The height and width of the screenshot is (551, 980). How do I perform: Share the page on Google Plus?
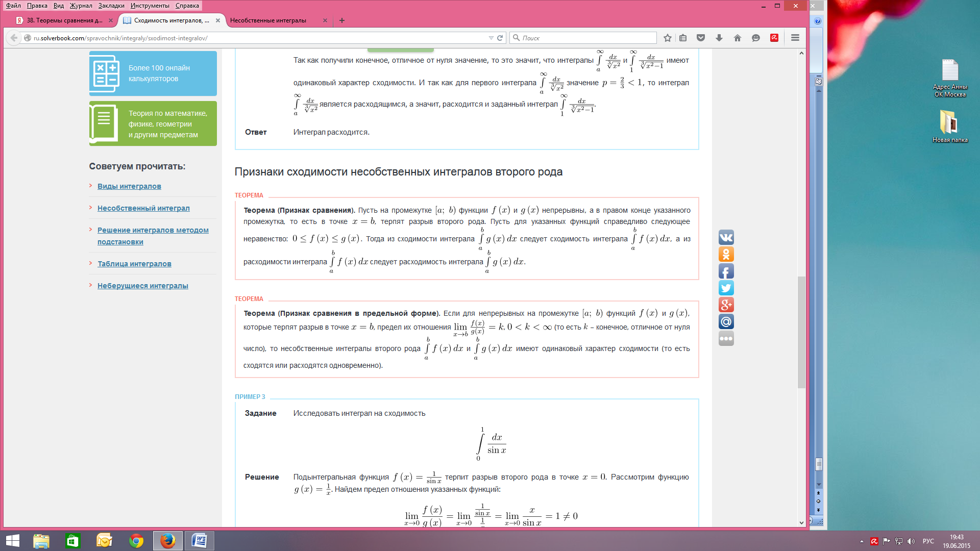(726, 305)
